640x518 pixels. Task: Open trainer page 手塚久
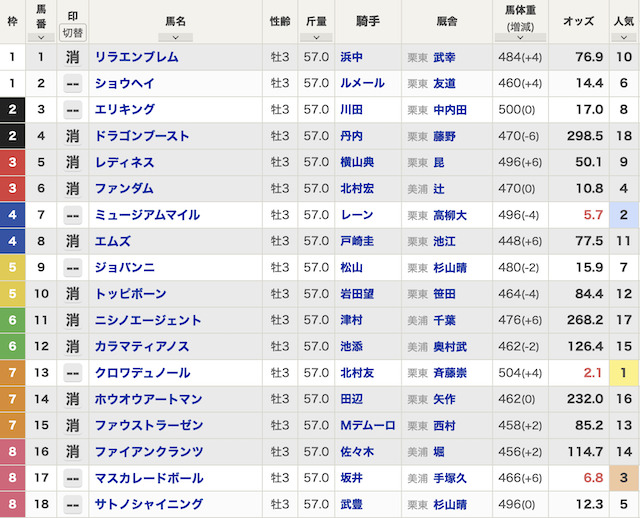click(x=450, y=478)
